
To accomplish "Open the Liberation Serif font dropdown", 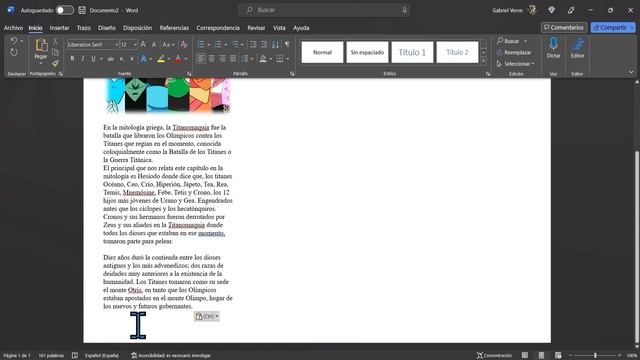I will coord(116,44).
